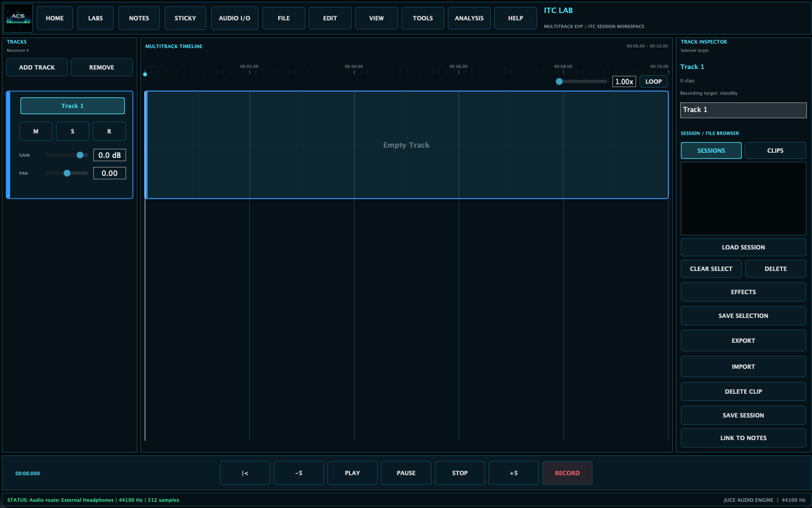812x508 pixels.
Task: Click SAVE SELECTION
Action: [x=744, y=316]
